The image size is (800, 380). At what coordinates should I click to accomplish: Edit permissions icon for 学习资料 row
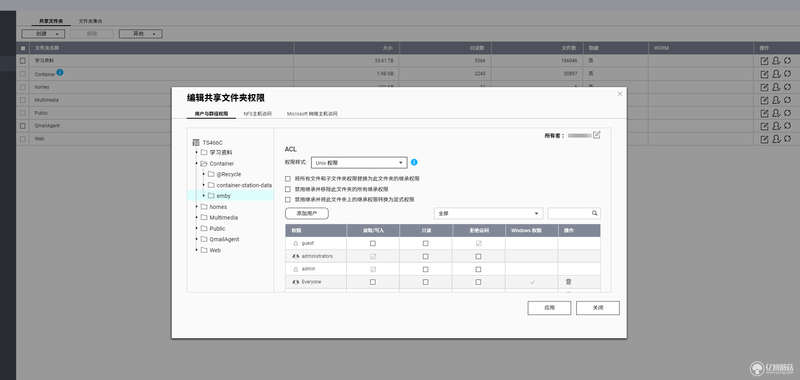point(776,61)
